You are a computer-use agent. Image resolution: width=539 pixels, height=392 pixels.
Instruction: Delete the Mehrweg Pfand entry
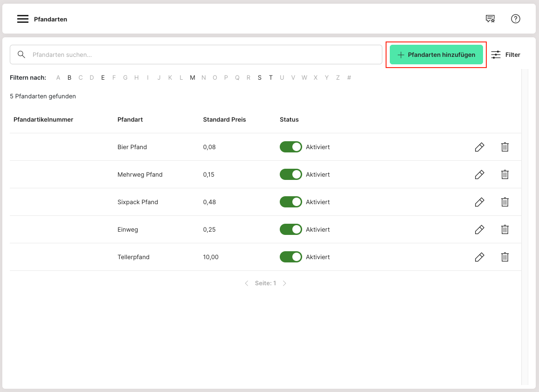(504, 175)
